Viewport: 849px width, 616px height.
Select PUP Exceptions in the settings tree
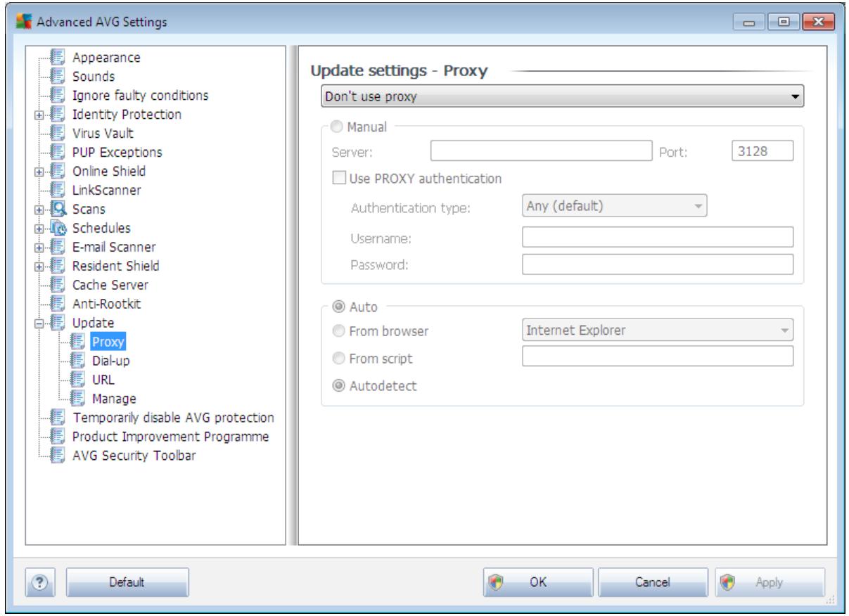(x=117, y=152)
